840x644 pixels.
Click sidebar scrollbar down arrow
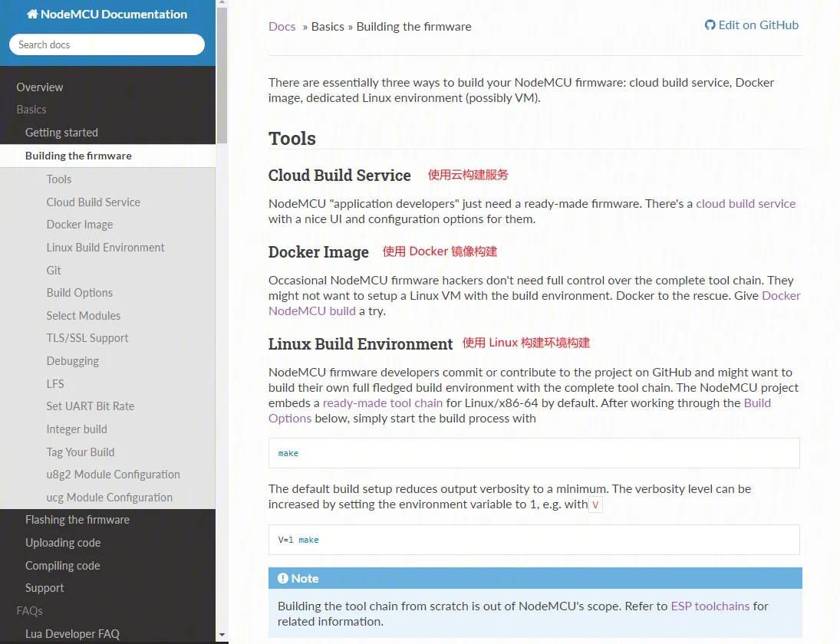pyautogui.click(x=222, y=635)
